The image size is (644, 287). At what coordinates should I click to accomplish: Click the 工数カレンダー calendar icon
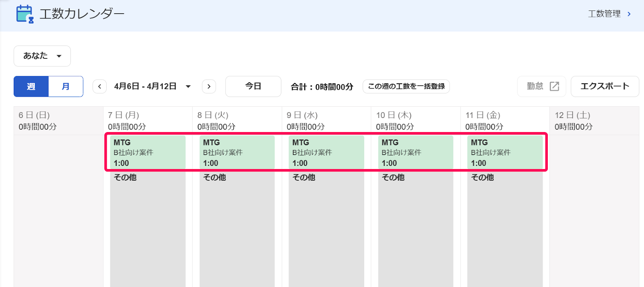[25, 14]
